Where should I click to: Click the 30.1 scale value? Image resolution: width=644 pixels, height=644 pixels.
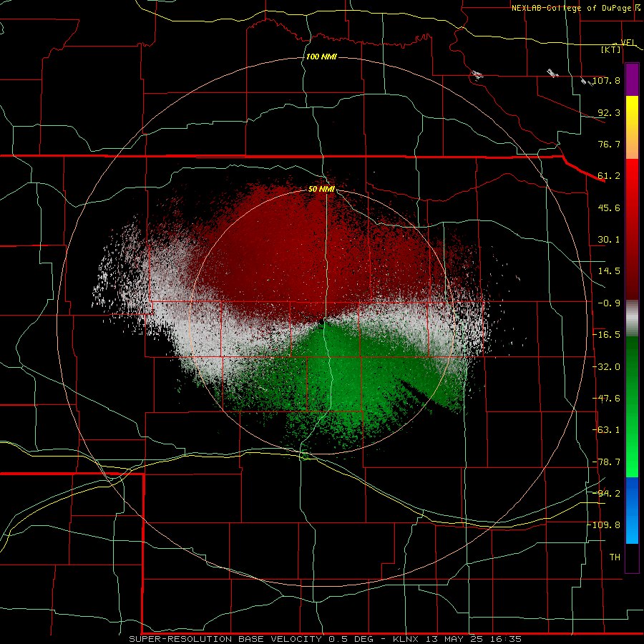tap(609, 240)
